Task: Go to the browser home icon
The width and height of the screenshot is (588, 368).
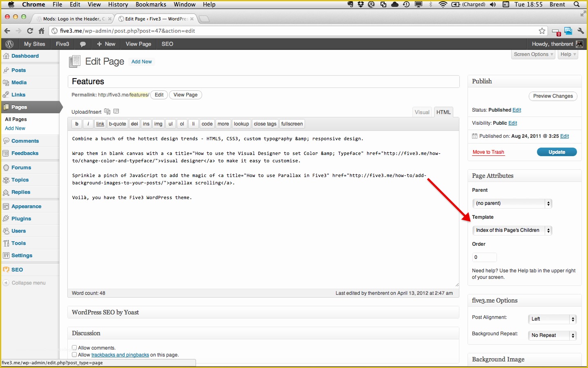Action: tap(41, 31)
